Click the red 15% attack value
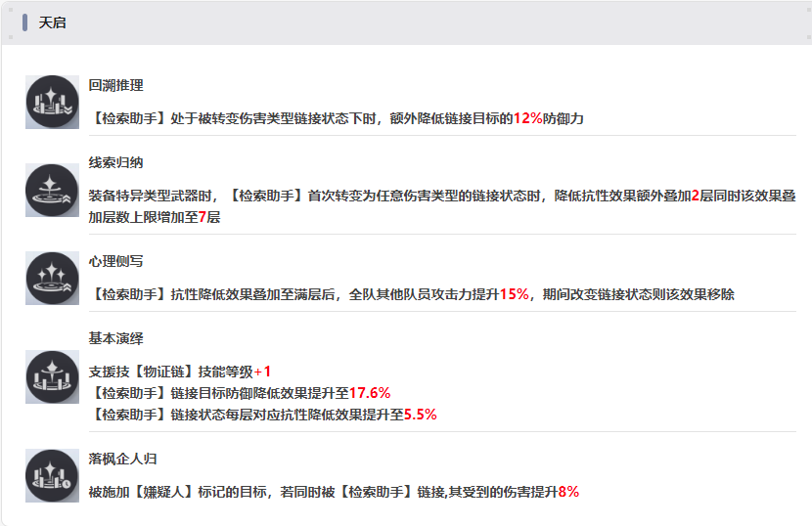The width and height of the screenshot is (812, 526). pyautogui.click(x=515, y=294)
